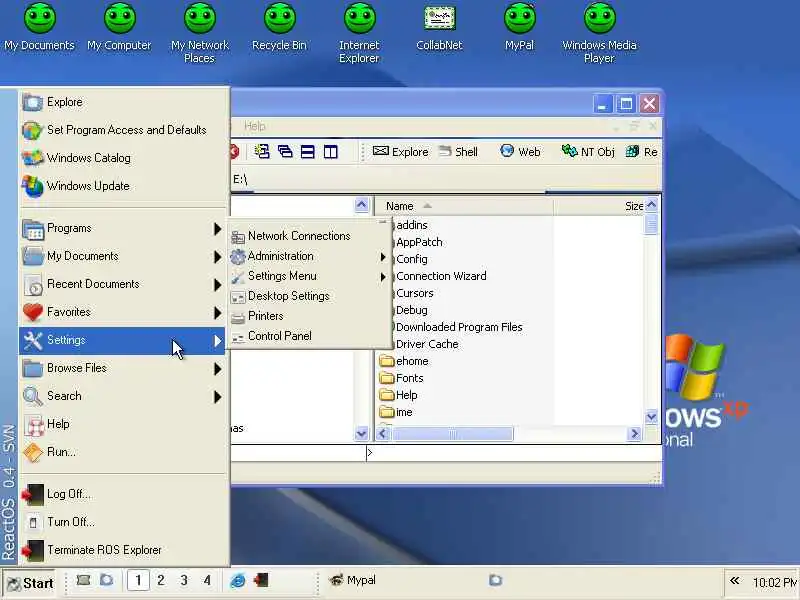Click file list horizontal scrollbar thumb
The image size is (800, 600).
click(x=453, y=434)
